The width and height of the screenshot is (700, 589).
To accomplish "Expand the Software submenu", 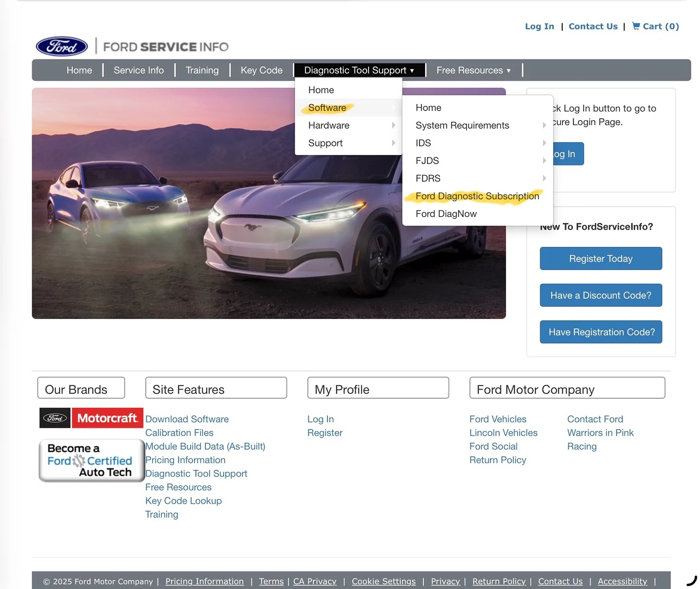I will click(x=349, y=108).
